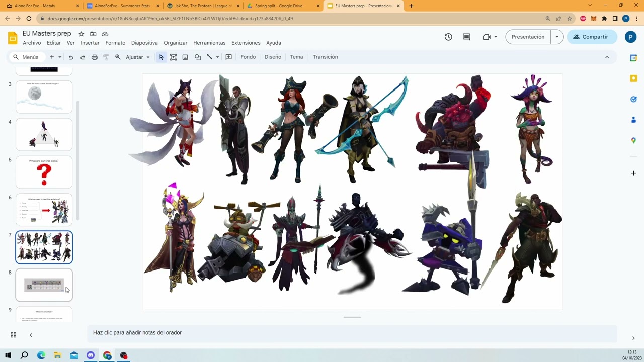
Task: Select the zoom magnifier tool
Action: pos(118,57)
